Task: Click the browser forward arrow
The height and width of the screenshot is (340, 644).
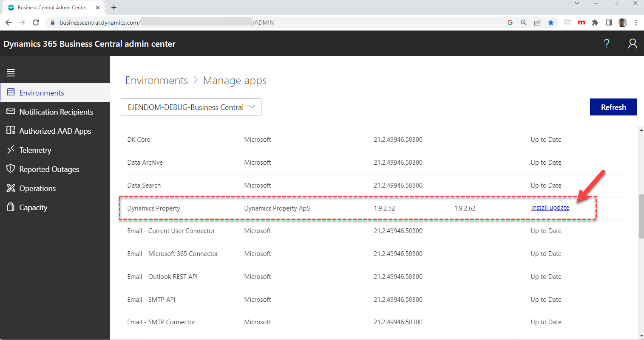Action: tap(22, 22)
